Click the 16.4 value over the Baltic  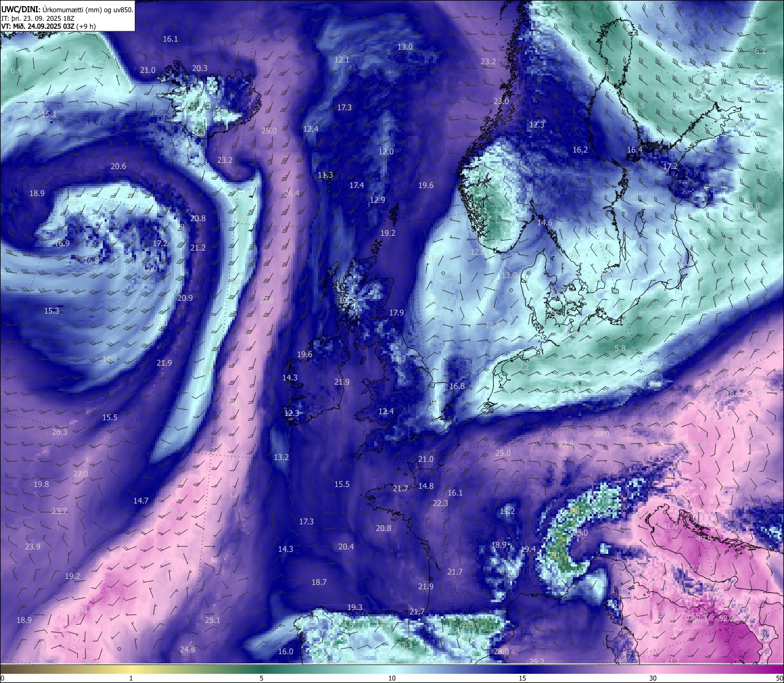point(635,150)
